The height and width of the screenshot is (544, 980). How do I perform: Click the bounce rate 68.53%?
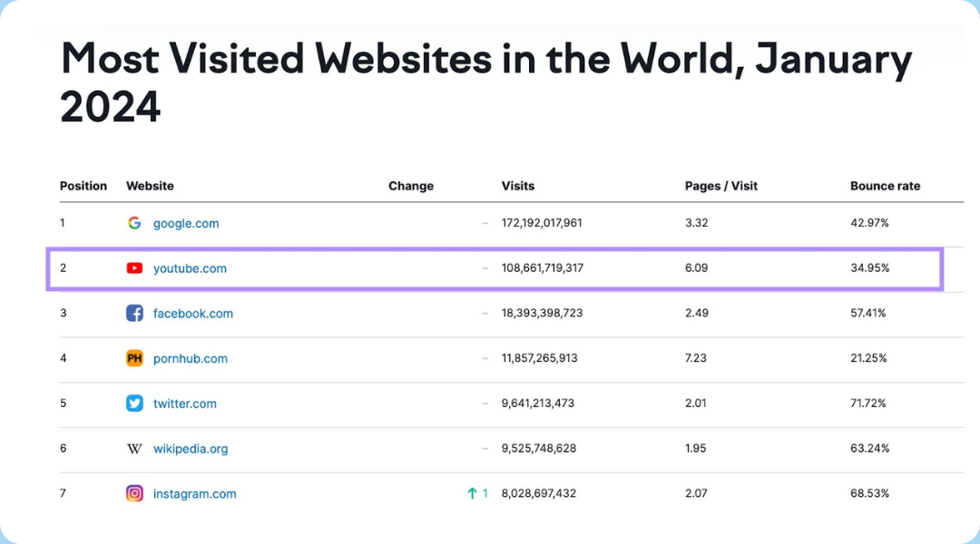[870, 493]
